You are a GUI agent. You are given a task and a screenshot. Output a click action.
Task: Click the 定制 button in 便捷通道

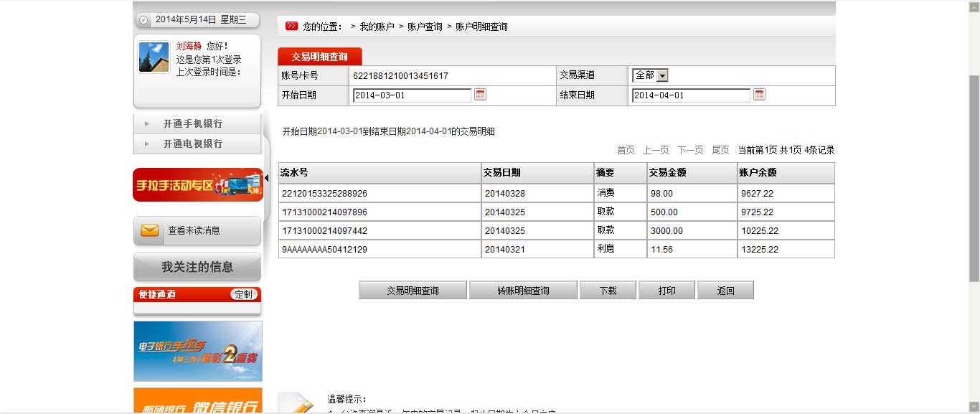click(x=244, y=294)
